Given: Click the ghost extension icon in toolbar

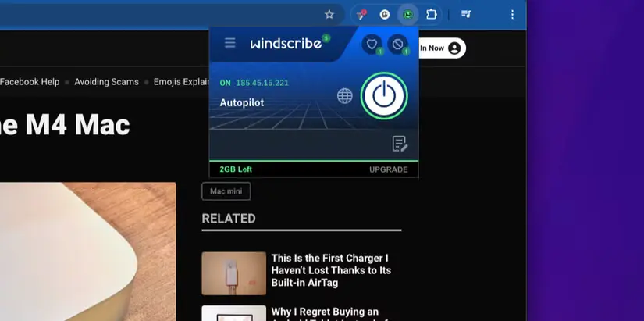Looking at the screenshot, I should (x=384, y=15).
